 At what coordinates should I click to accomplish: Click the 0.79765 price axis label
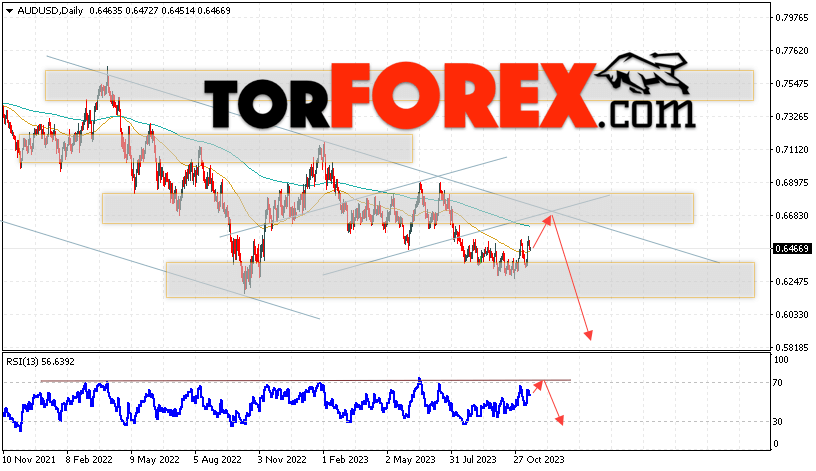792,18
